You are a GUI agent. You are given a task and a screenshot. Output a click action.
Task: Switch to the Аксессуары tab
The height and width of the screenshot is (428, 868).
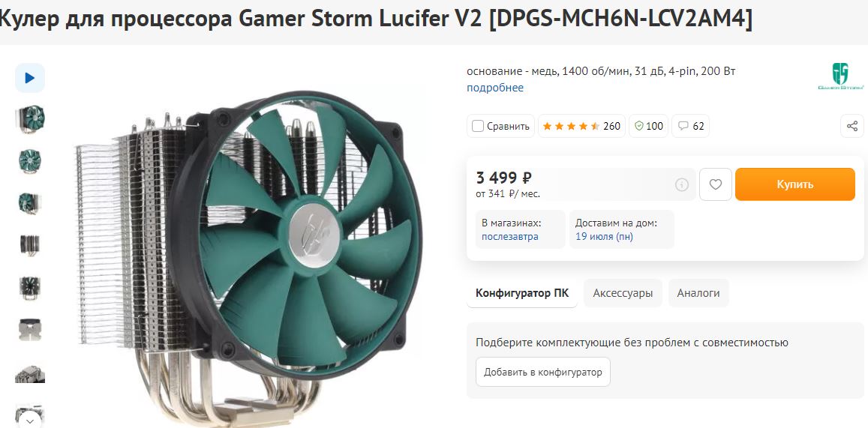[623, 293]
